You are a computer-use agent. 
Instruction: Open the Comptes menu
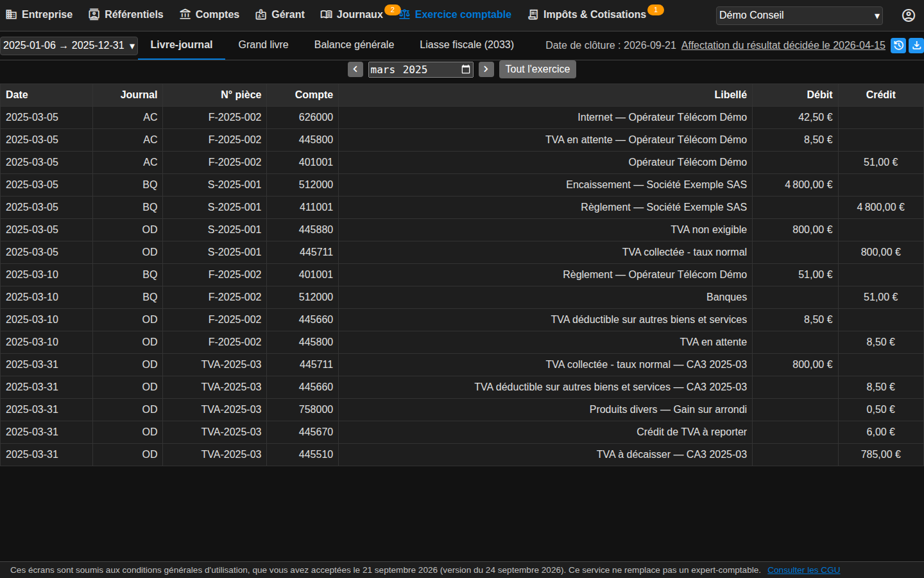point(209,14)
